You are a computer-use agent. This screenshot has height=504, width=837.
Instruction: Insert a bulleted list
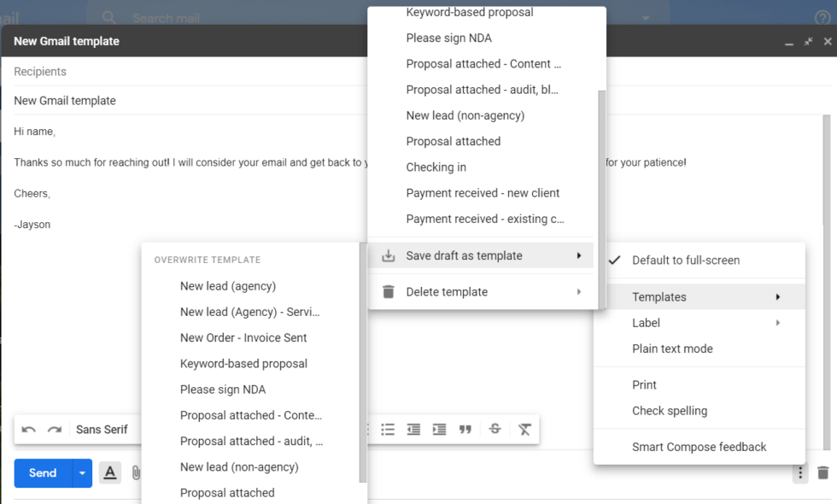[388, 430]
